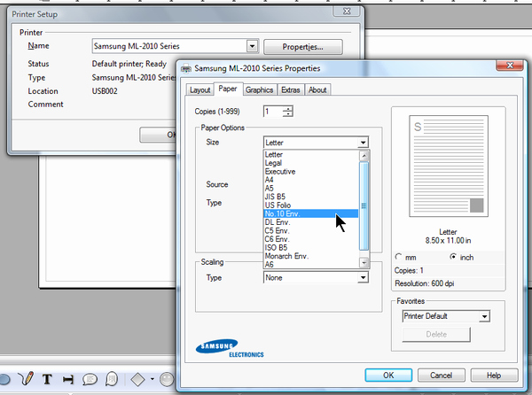Choose US Folio in the size list
The width and height of the screenshot is (532, 395).
click(311, 205)
